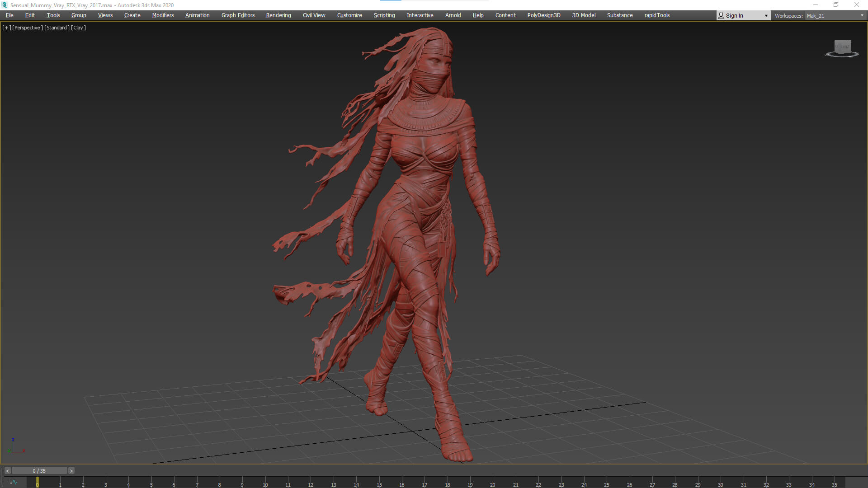Click the XYZ axis tripod gizmo

pos(16,446)
